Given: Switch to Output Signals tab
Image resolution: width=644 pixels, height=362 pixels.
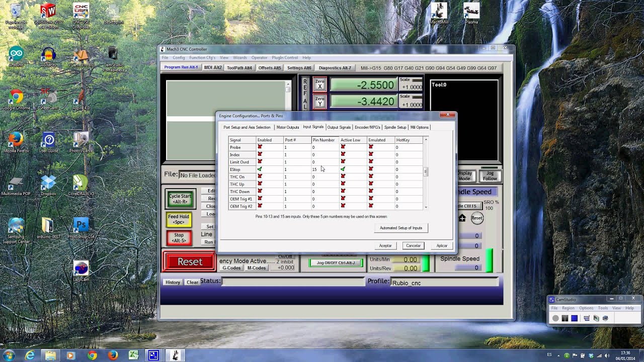Looking at the screenshot, I should pyautogui.click(x=339, y=127).
